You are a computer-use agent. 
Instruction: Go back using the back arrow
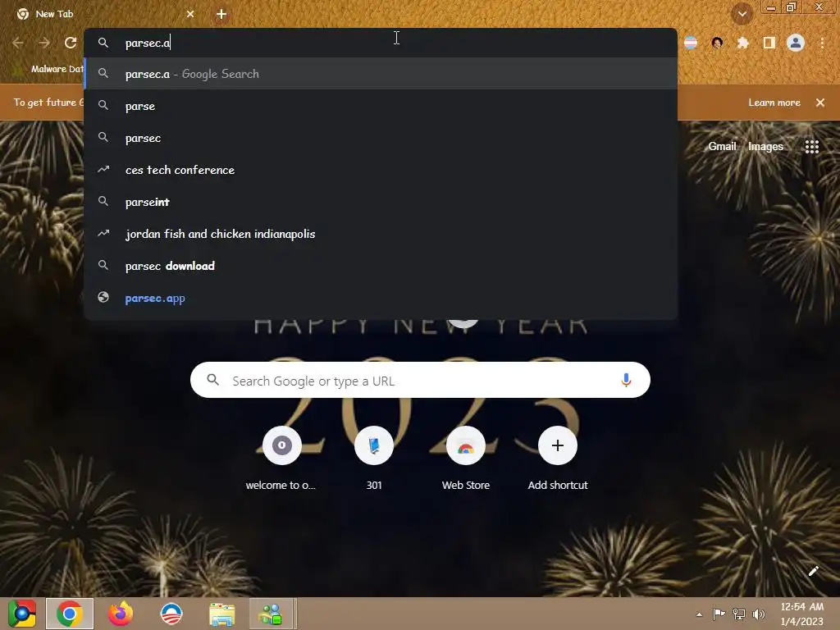tap(18, 43)
